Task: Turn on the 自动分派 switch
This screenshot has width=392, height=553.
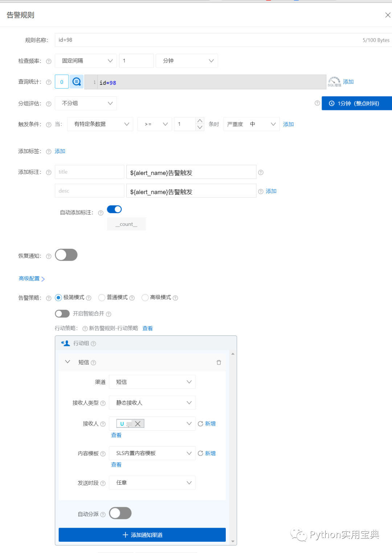Action: pyautogui.click(x=120, y=513)
